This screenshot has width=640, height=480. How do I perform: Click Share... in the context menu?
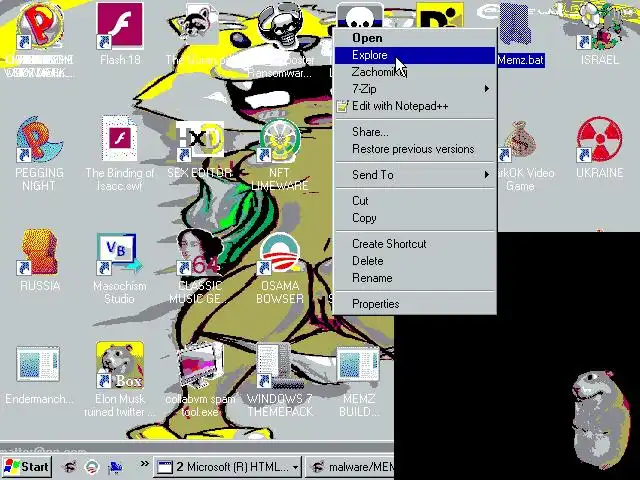pyautogui.click(x=415, y=132)
